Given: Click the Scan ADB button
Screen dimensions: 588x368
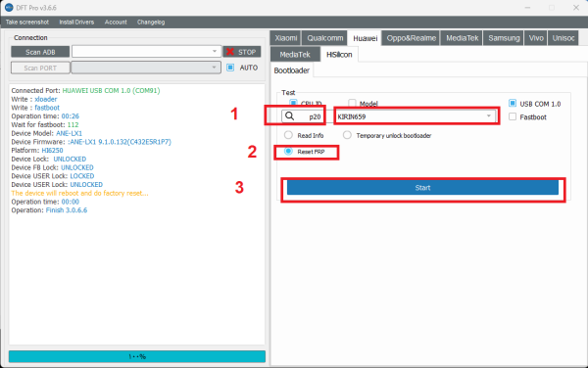Looking at the screenshot, I should click(x=40, y=52).
